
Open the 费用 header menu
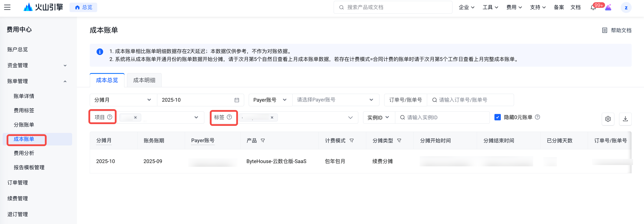click(514, 7)
